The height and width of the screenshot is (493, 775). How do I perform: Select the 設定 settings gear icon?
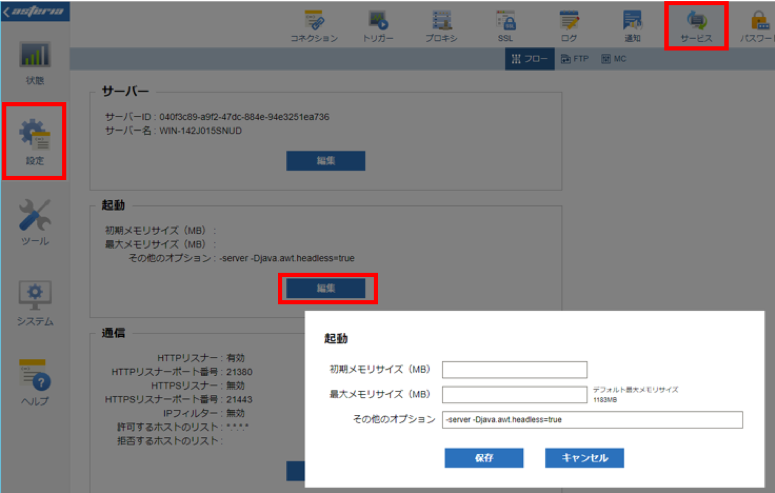[x=35, y=141]
